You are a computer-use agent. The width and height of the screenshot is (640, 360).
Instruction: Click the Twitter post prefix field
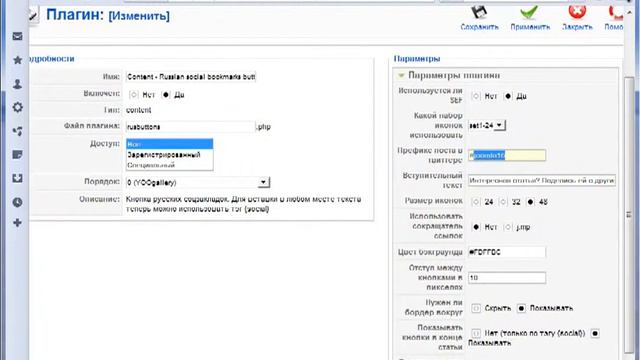click(507, 155)
